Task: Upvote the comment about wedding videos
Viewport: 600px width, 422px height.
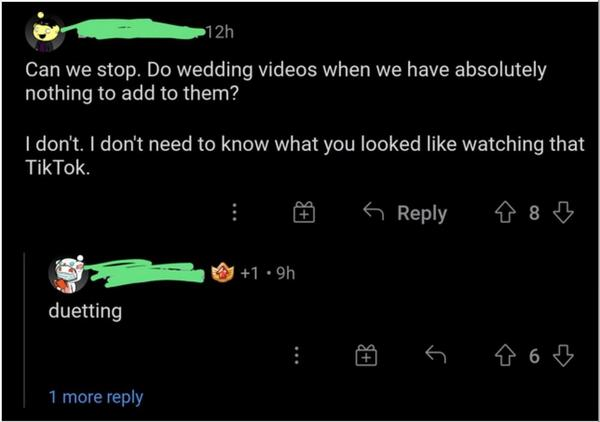Action: [x=505, y=213]
